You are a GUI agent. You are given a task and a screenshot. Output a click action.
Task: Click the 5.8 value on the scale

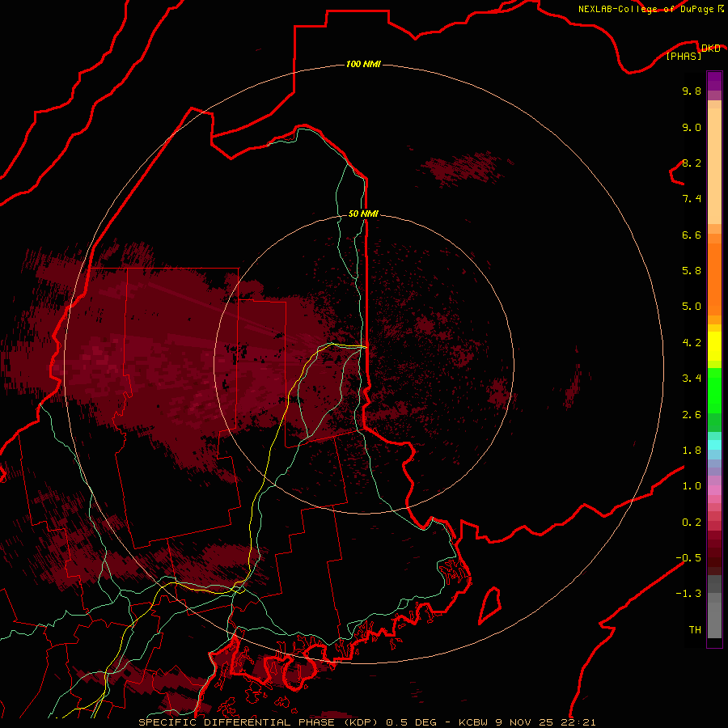(x=692, y=270)
